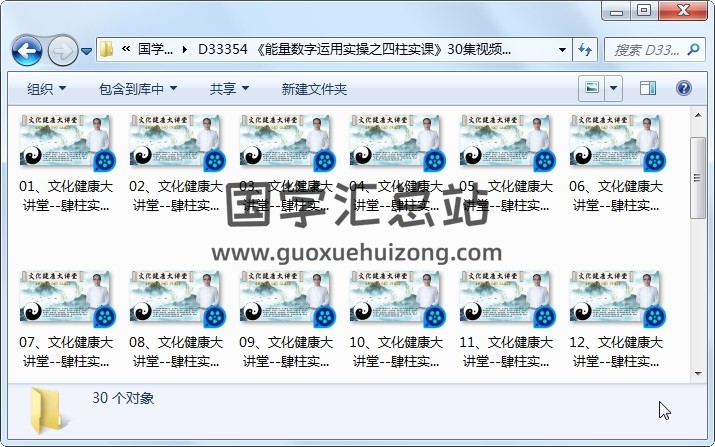This screenshot has height=447, width=715.
Task: Click the vertical scrollbar down arrow
Action: (x=697, y=373)
